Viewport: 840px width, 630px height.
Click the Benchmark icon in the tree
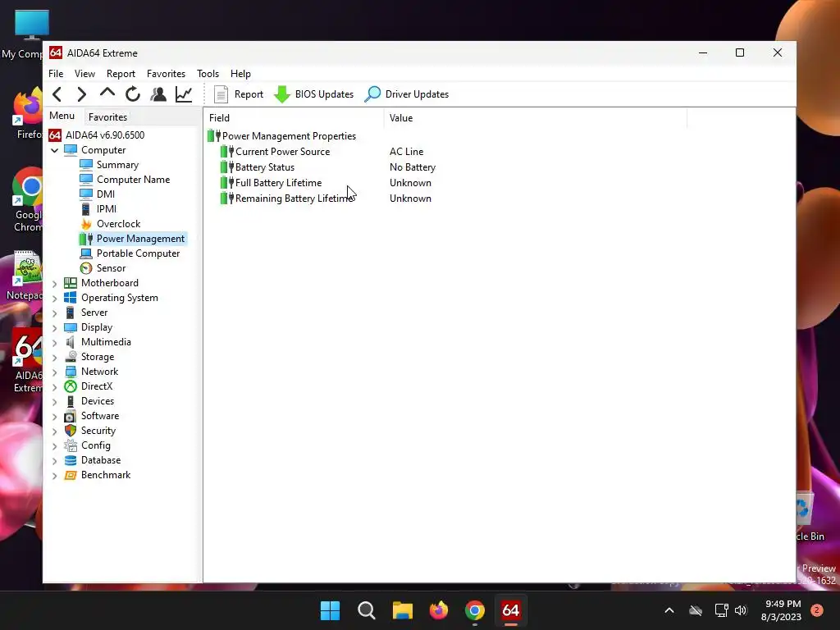click(x=71, y=475)
